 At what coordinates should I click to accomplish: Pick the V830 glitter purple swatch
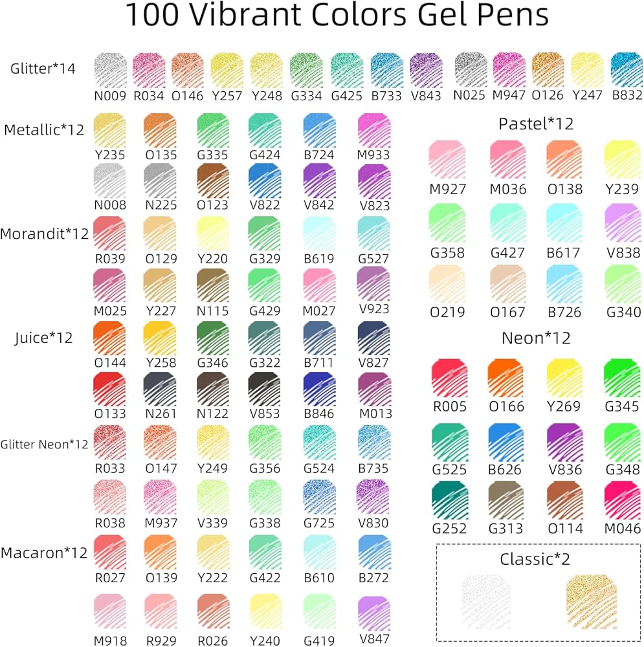[x=373, y=497]
